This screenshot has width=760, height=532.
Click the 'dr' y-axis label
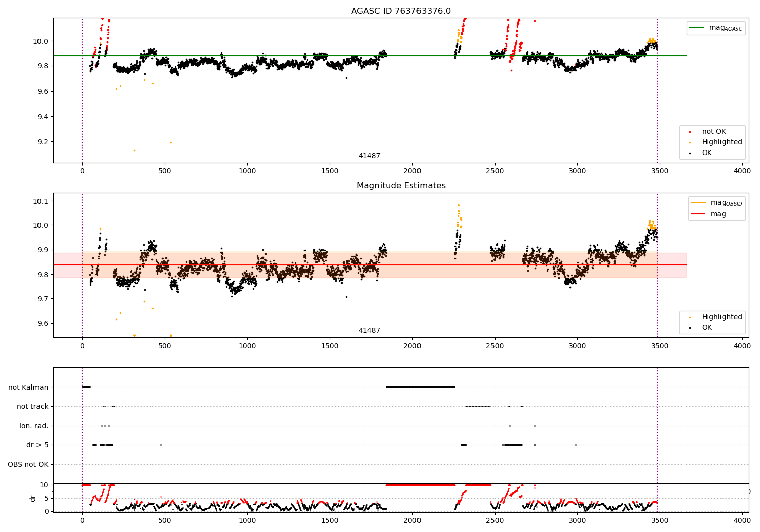coord(33,498)
